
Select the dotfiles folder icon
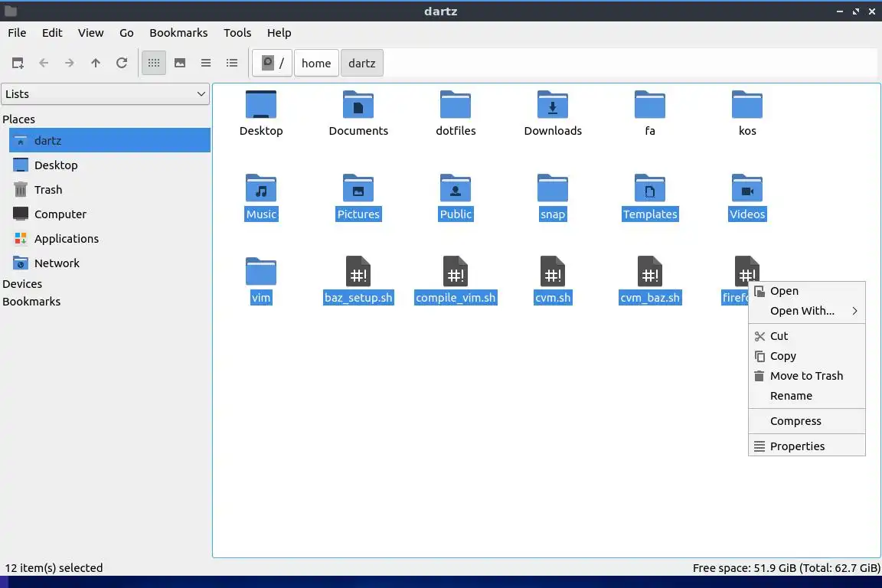[x=456, y=105]
